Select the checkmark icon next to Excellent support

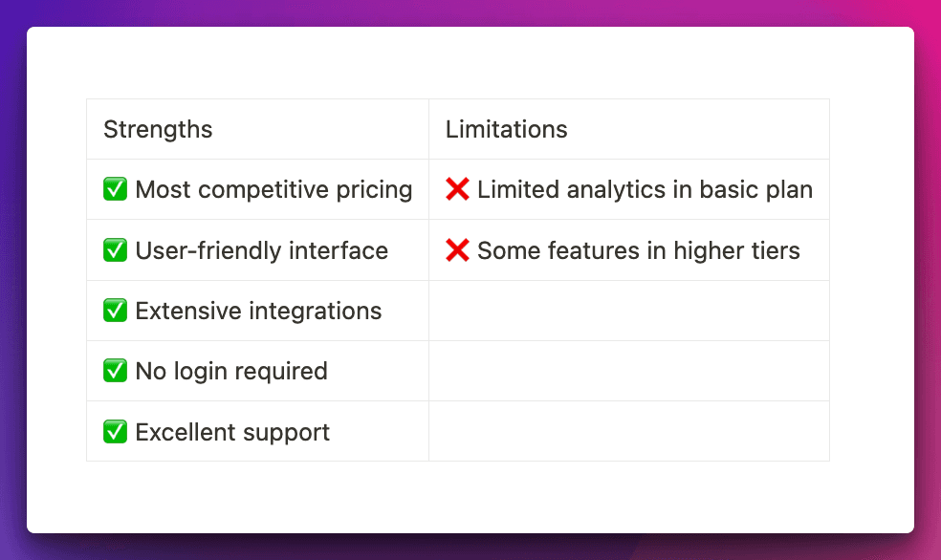pos(115,432)
